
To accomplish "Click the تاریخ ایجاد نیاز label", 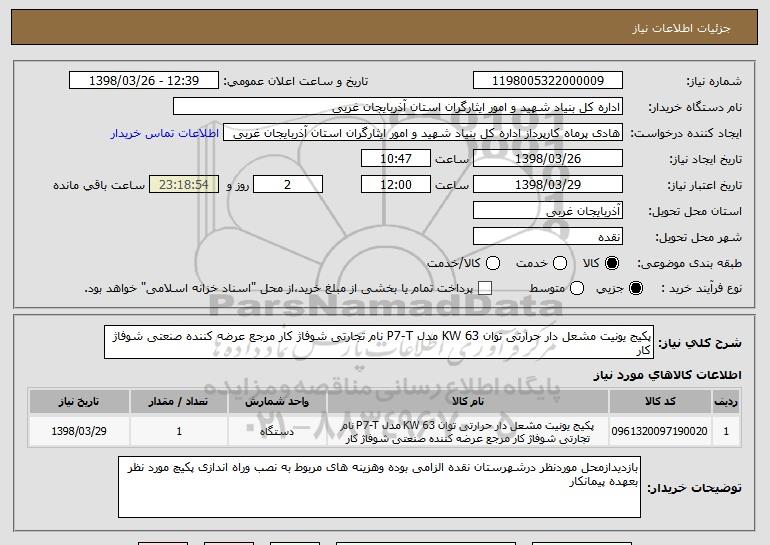I will coord(706,159).
